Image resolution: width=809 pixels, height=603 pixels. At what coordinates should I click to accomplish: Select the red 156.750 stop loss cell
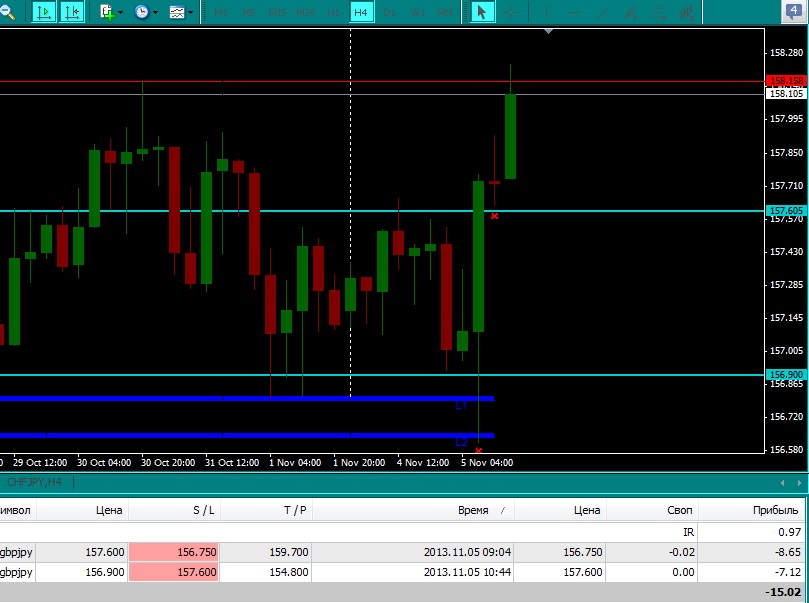[x=174, y=552]
